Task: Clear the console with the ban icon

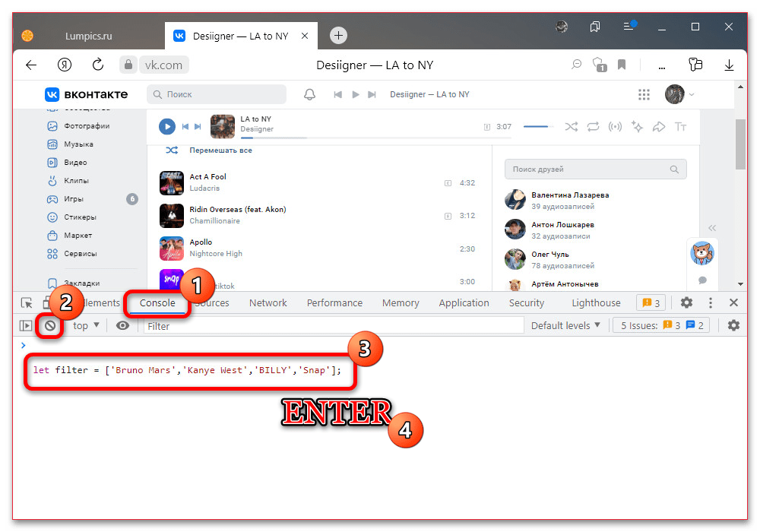Action: coord(50,325)
